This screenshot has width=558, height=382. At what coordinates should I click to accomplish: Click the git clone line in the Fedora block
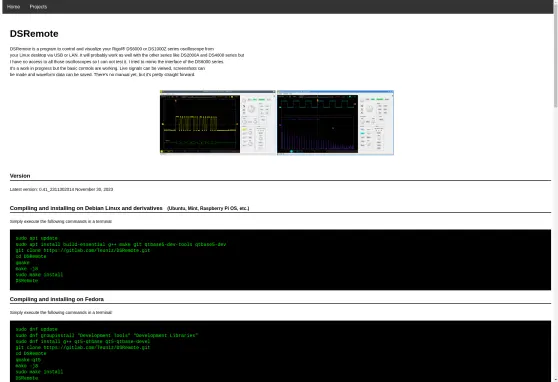(x=83, y=347)
